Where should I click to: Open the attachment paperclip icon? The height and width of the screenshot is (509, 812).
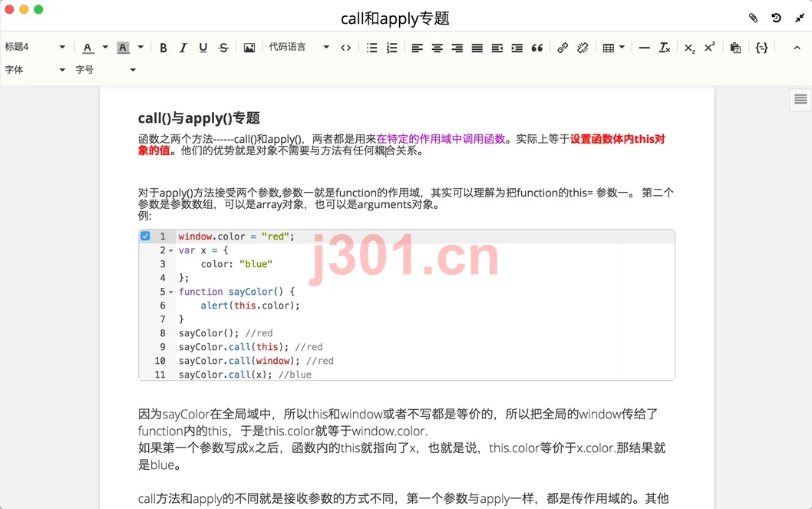point(754,18)
